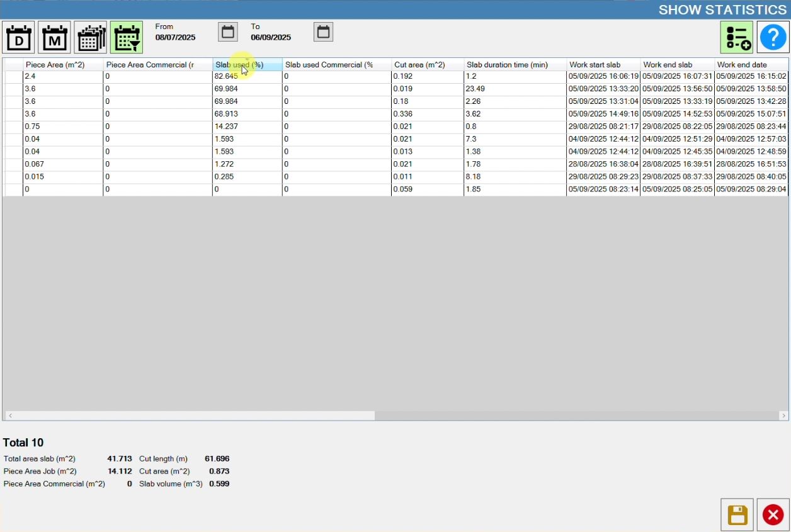
Task: Click the scrollbar right arrow
Action: (783, 416)
